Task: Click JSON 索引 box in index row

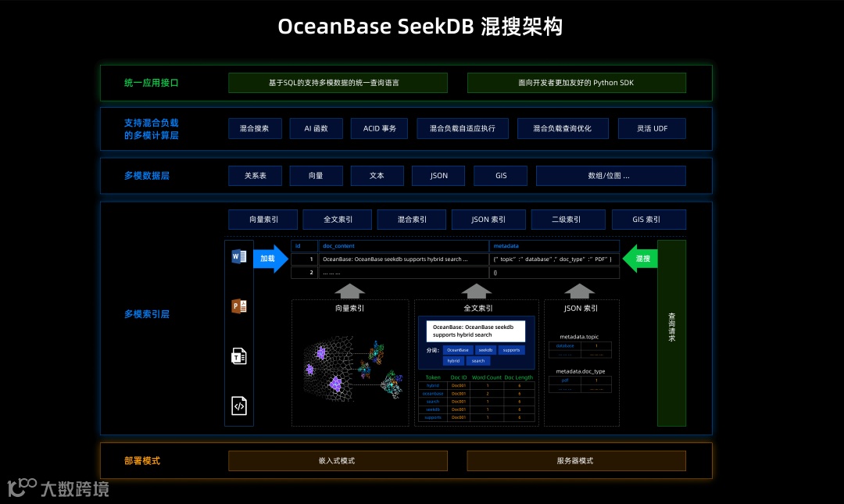Action: 488,220
